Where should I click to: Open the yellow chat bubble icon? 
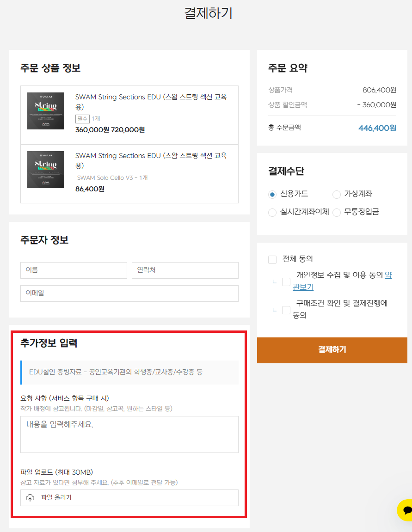(405, 510)
